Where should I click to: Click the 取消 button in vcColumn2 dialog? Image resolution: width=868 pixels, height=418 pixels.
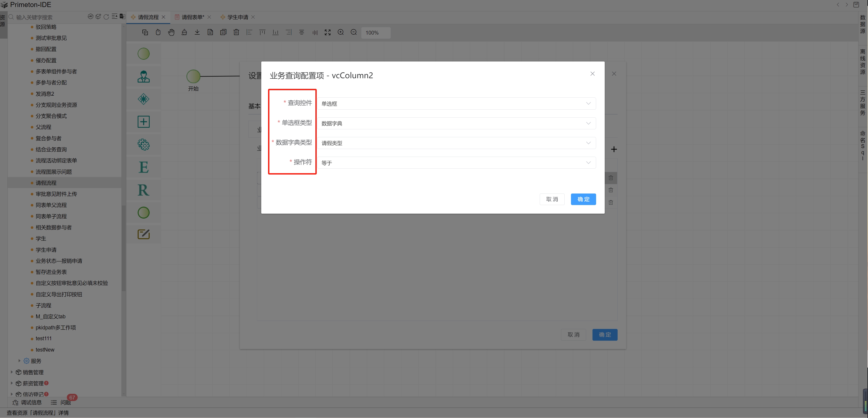551,199
